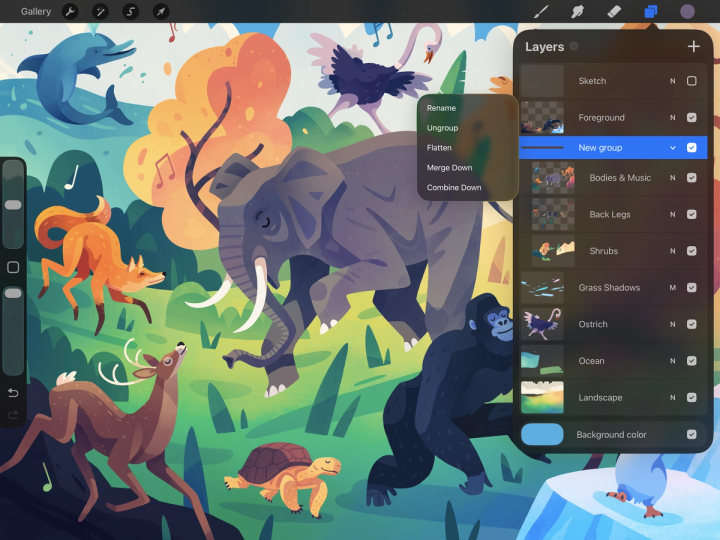The image size is (720, 540).
Task: Open the active color circle
Action: point(687,11)
